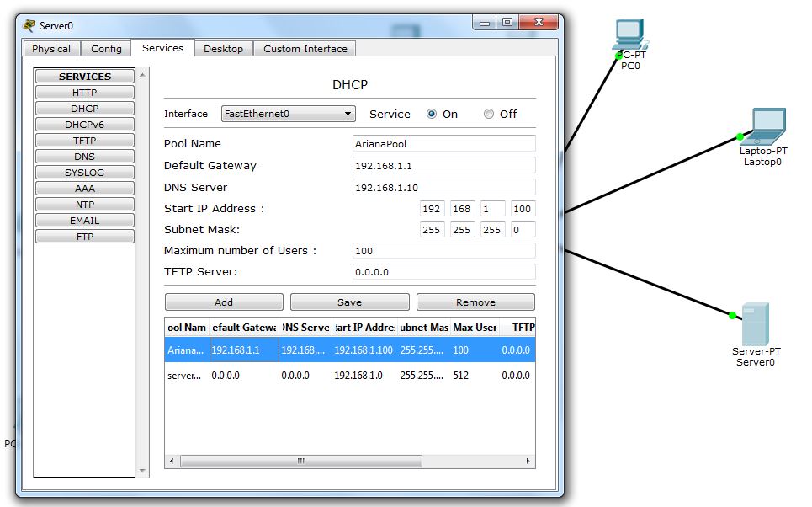Click the Server0 window title bar icon

point(29,25)
